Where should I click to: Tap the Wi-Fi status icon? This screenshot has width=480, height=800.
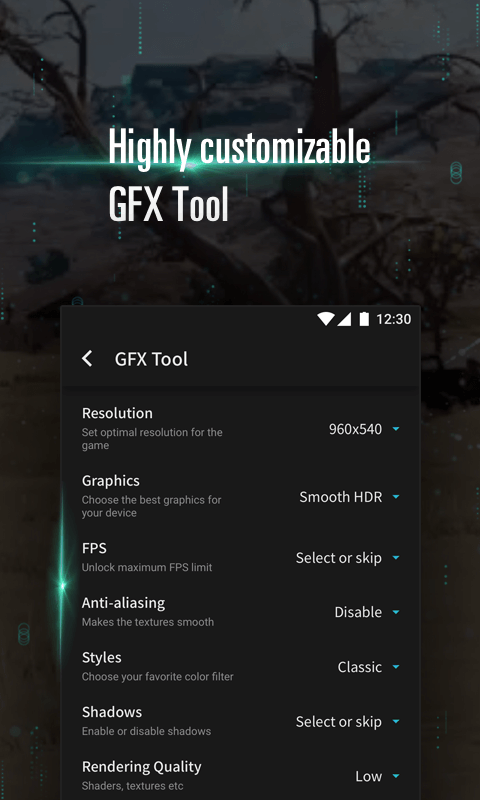pyautogui.click(x=325, y=319)
